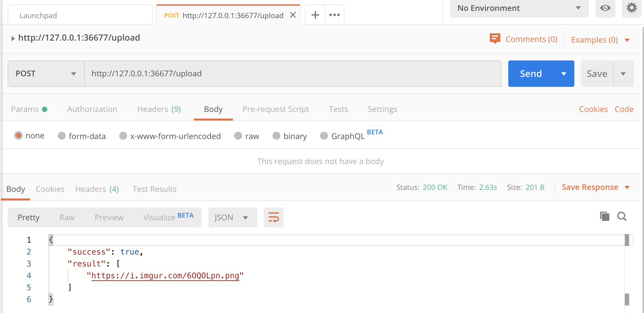Copy response using the copy icon
644x313 pixels.
tap(604, 217)
